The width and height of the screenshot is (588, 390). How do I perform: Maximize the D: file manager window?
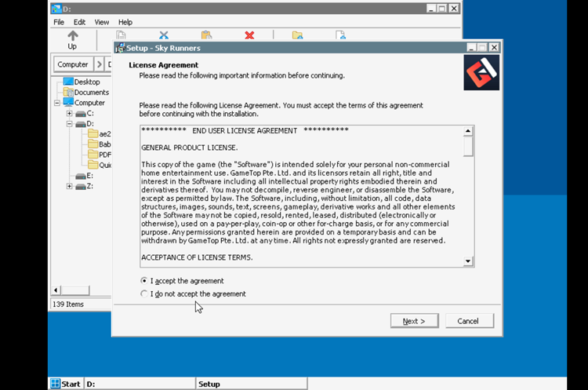coord(442,9)
